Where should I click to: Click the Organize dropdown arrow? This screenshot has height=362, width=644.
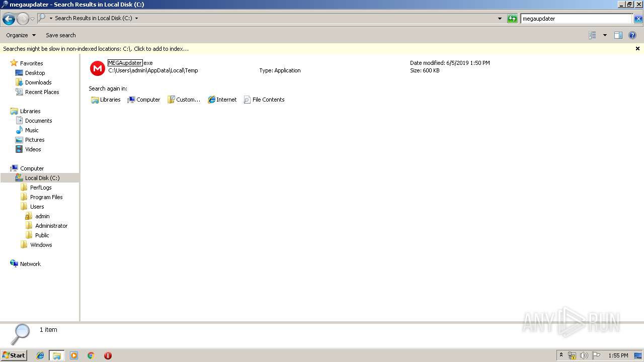pos(34,35)
